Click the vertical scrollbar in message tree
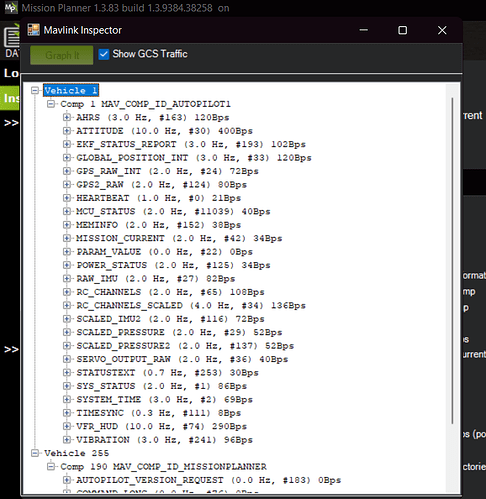Screen dimensions: 486x499 (452, 261)
